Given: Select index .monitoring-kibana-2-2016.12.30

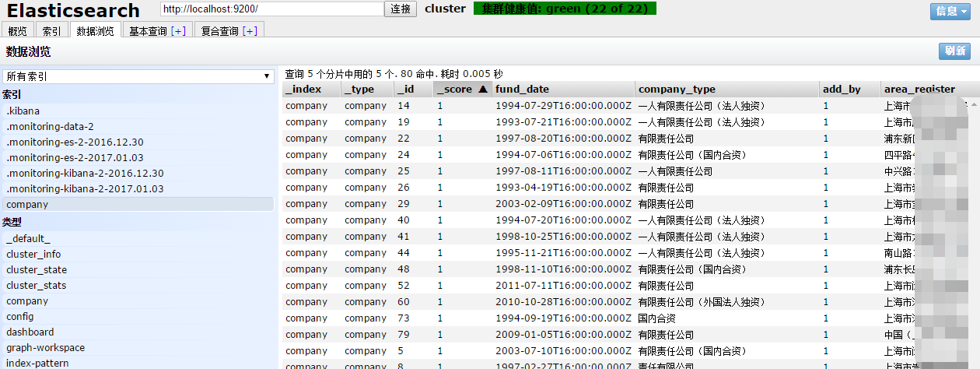Looking at the screenshot, I should (138, 173).
